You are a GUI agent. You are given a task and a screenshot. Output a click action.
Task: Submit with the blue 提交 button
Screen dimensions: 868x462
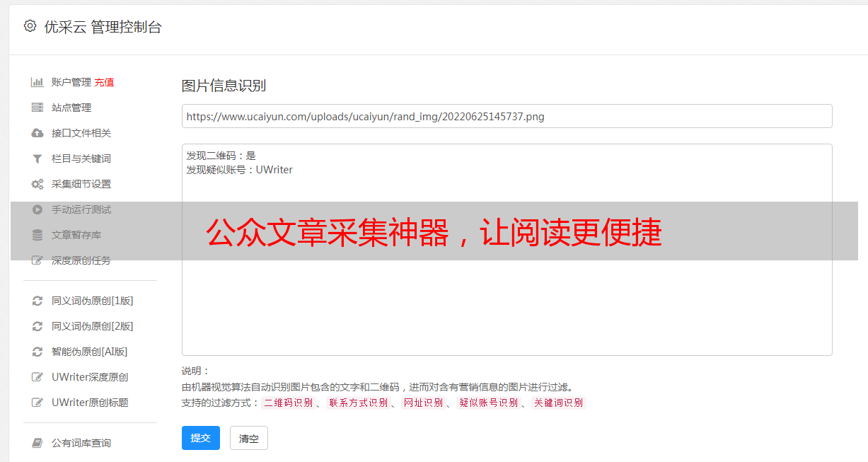coord(201,438)
